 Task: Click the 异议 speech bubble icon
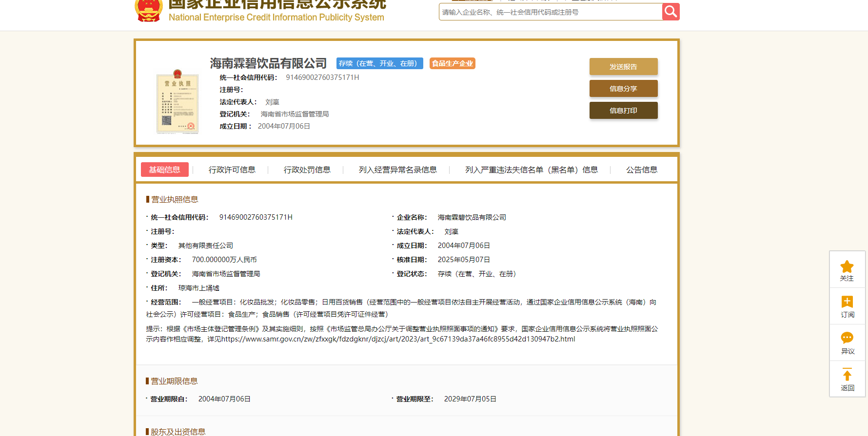pos(847,338)
